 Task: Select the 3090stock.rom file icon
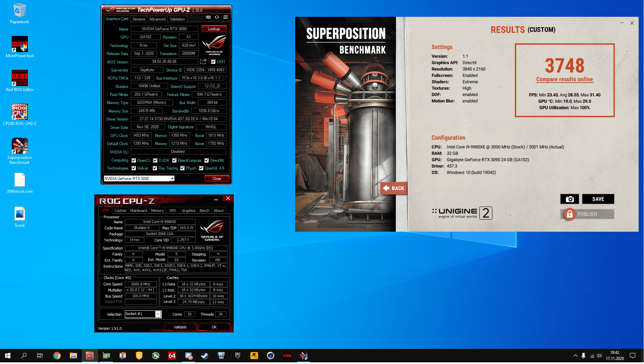click(20, 183)
